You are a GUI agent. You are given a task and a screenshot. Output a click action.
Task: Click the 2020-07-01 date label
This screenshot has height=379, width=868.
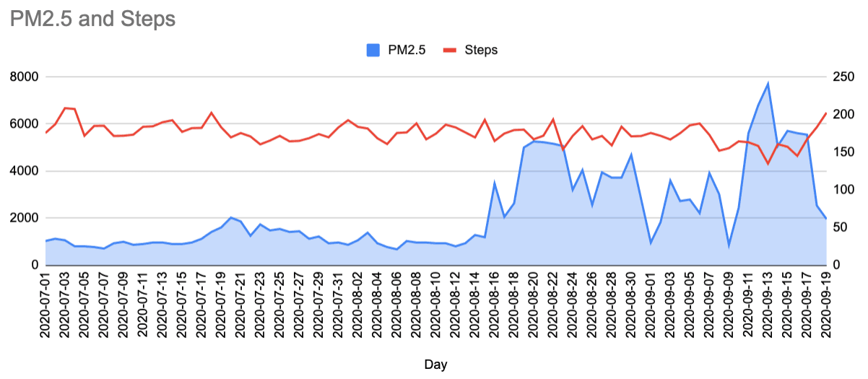[45, 307]
